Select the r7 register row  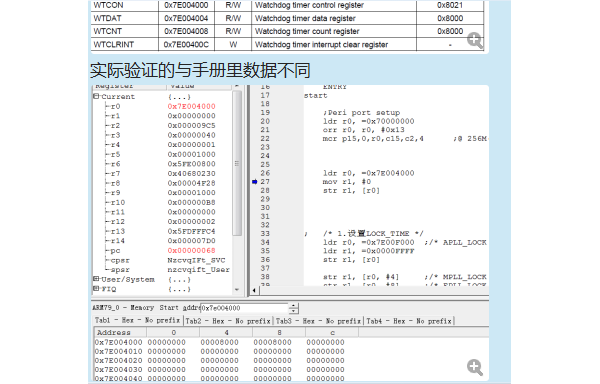(x=161, y=174)
